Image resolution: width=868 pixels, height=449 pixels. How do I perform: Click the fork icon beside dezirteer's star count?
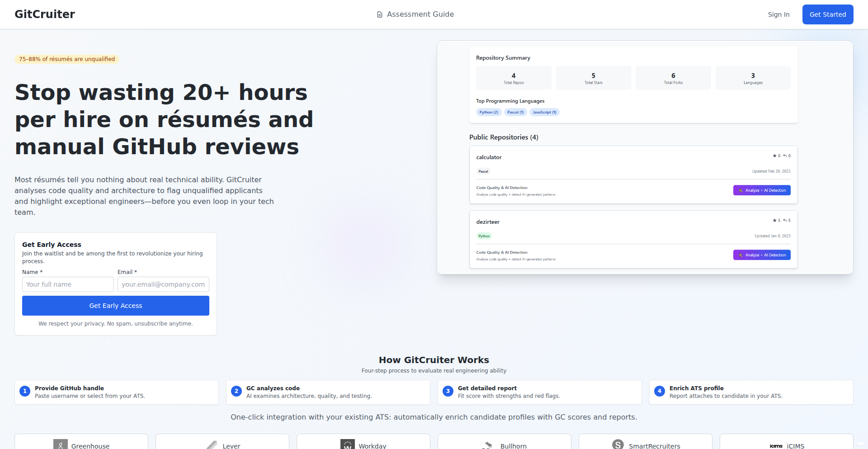tap(784, 220)
